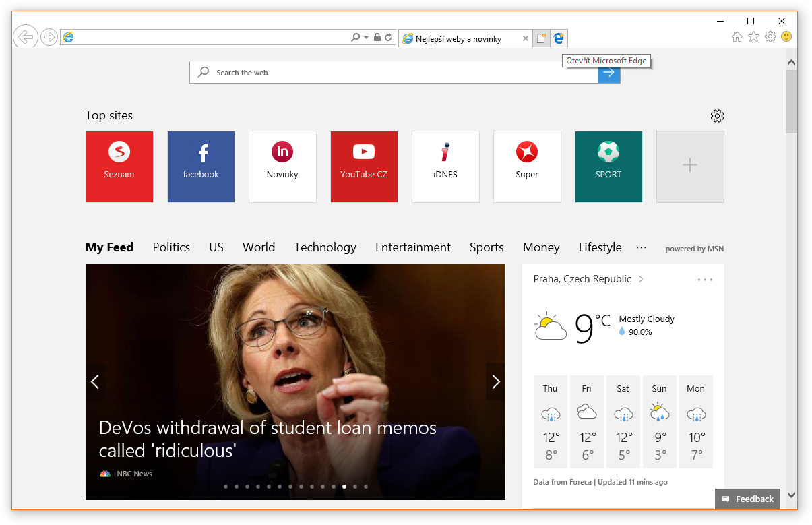Image resolution: width=812 pixels, height=525 pixels.
Task: Open the YouTube CZ top site tile
Action: click(364, 166)
